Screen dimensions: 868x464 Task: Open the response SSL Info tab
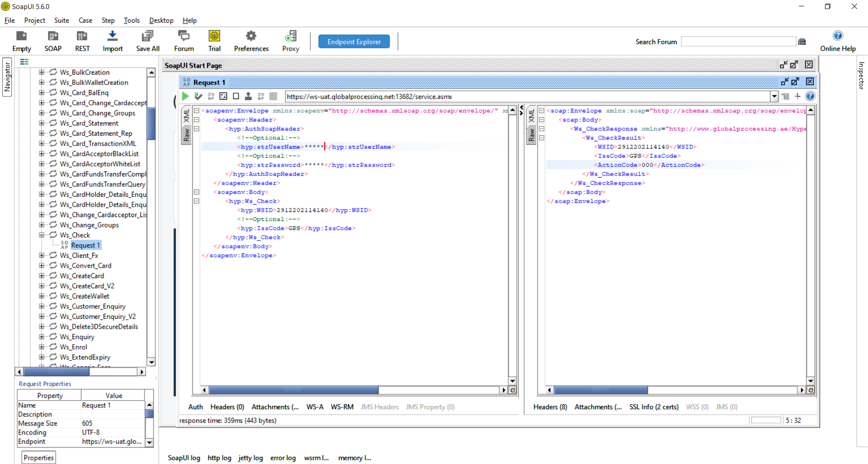(654, 407)
